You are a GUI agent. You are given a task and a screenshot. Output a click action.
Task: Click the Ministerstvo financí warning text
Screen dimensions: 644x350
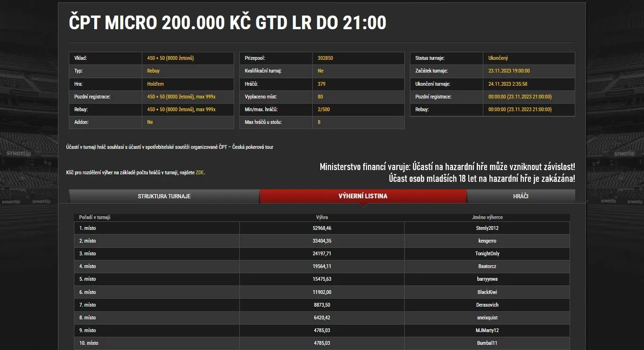coord(447,173)
